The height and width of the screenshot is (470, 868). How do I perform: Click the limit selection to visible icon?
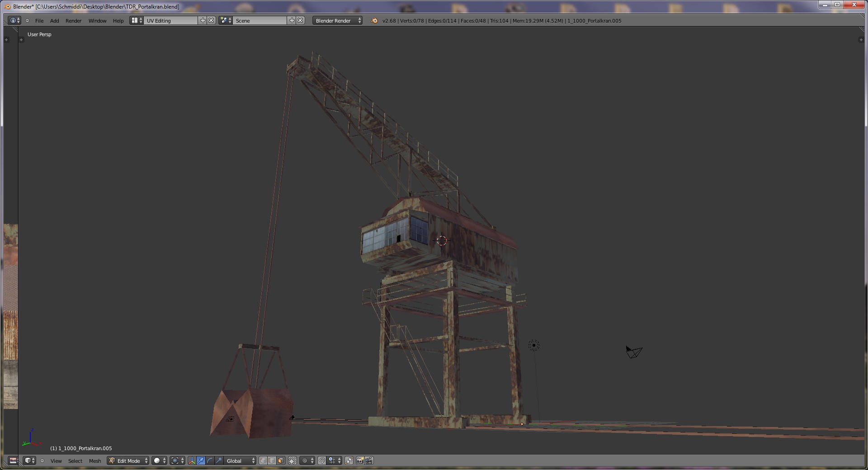(292, 461)
